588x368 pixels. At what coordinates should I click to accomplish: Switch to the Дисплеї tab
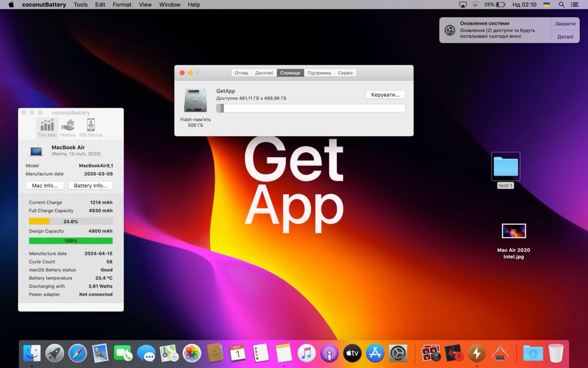point(264,73)
